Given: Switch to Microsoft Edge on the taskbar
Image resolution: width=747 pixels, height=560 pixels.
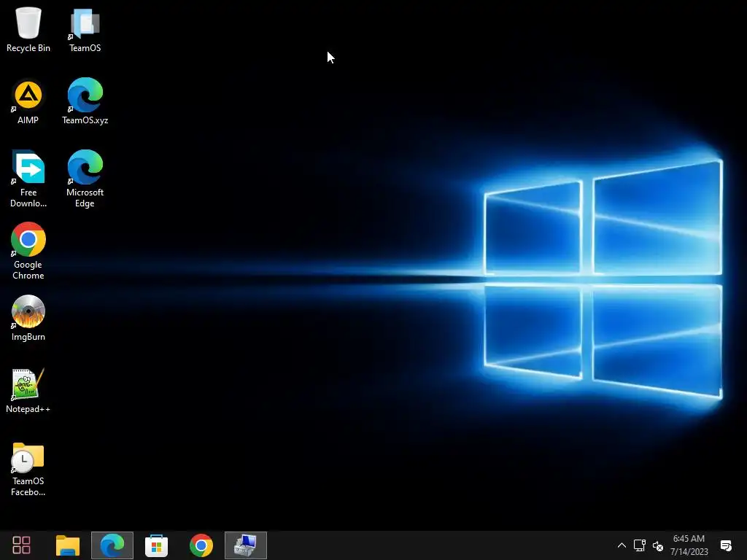Looking at the screenshot, I should 112,545.
